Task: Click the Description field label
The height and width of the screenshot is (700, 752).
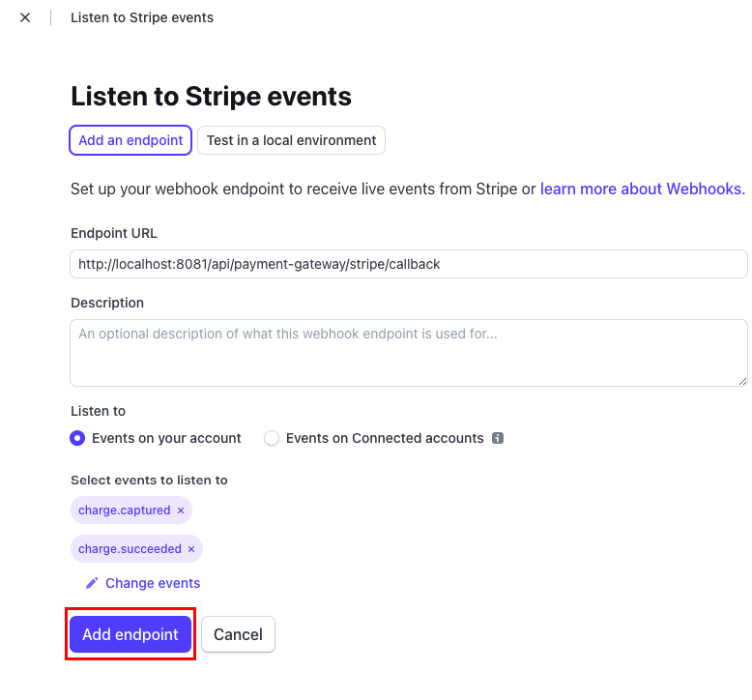Action: tap(107, 303)
